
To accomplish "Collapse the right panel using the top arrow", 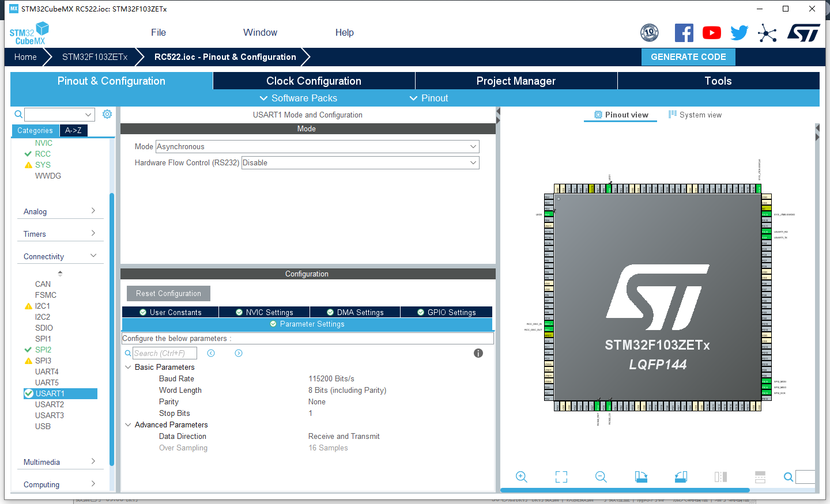I will pos(817,128).
